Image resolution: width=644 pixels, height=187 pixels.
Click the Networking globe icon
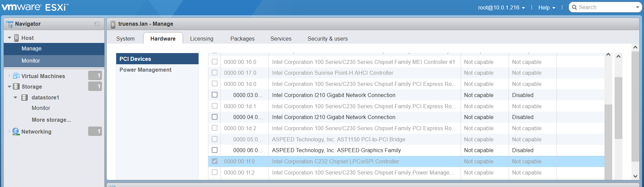click(16, 132)
